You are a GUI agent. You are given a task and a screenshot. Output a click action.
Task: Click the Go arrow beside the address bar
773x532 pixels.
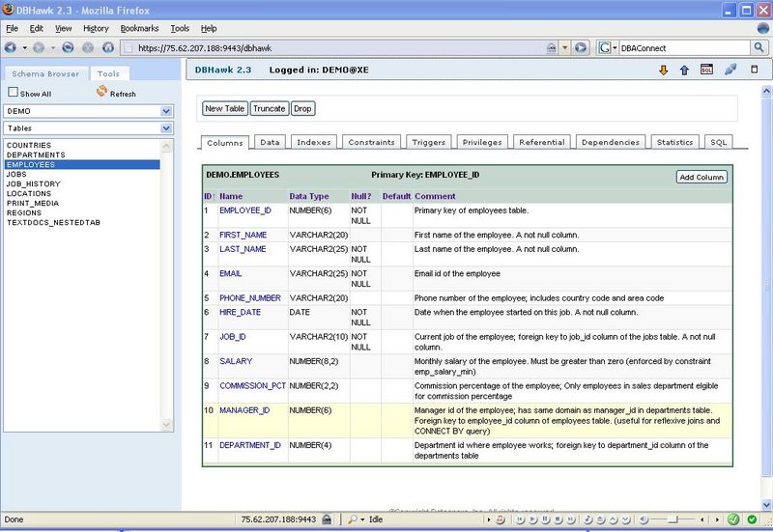click(581, 47)
